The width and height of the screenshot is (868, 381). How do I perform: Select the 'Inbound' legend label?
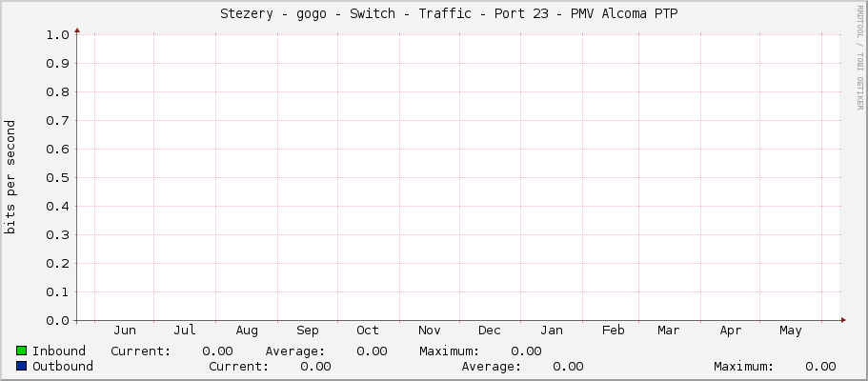59,351
